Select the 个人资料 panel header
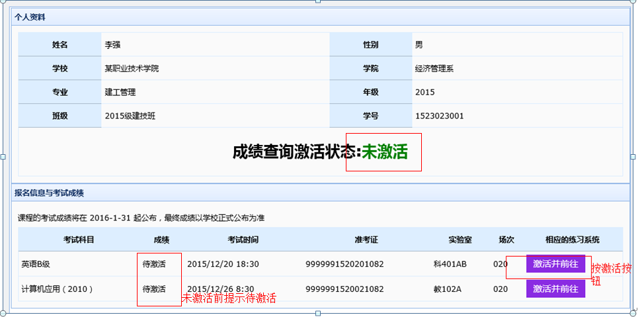The height and width of the screenshot is (317, 644). [30, 17]
